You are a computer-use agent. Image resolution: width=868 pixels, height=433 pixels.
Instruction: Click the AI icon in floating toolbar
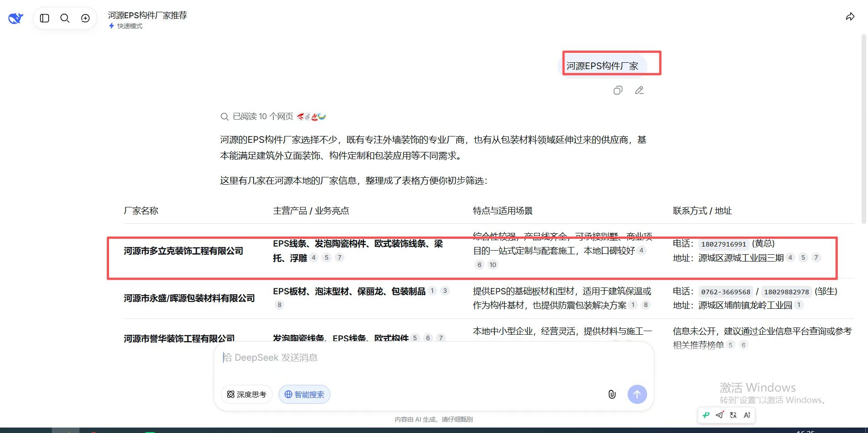tap(747, 415)
